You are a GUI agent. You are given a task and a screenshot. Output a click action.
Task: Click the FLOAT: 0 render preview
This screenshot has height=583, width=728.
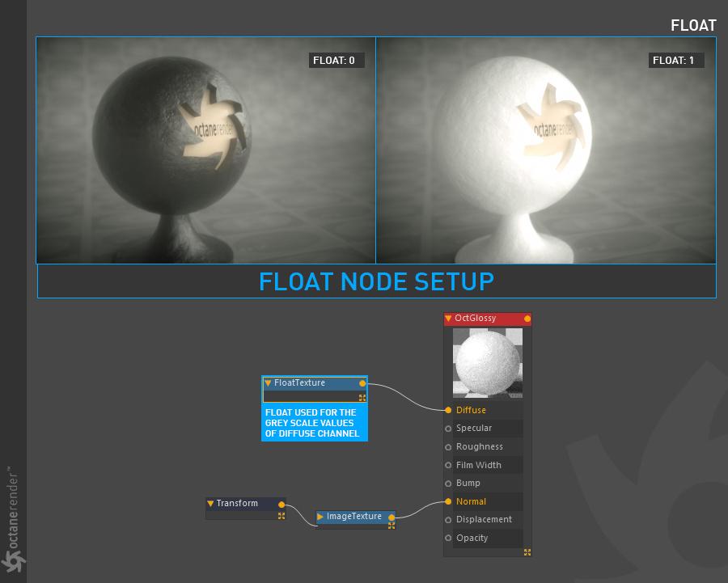(x=205, y=150)
